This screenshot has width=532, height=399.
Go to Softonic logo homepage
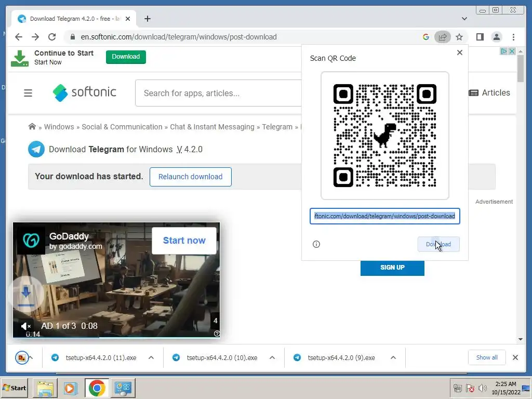pos(85,92)
